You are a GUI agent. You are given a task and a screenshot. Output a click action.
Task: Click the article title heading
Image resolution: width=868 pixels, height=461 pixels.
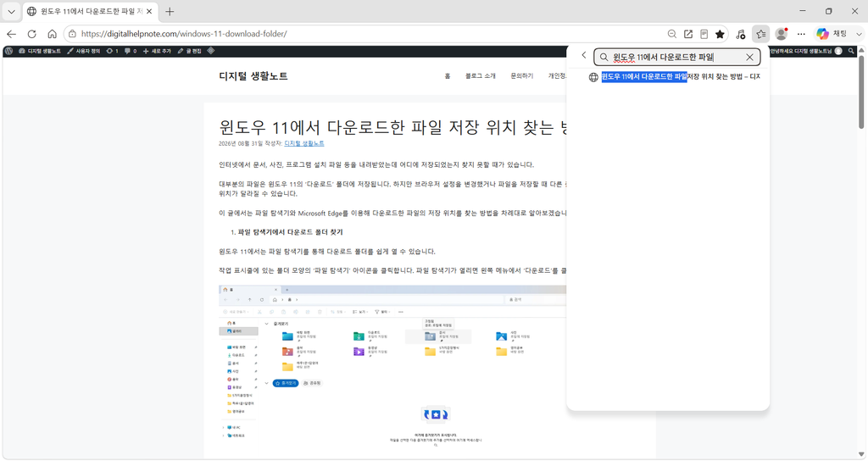click(392, 128)
